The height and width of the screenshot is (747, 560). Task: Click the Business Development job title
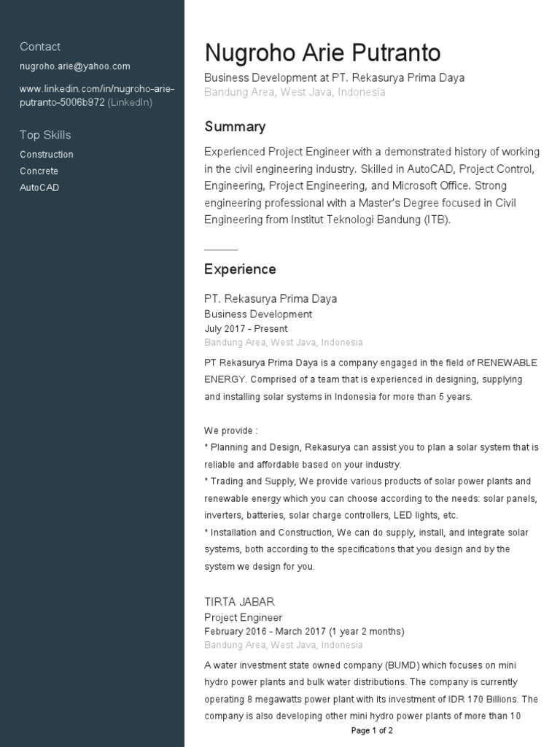258,314
